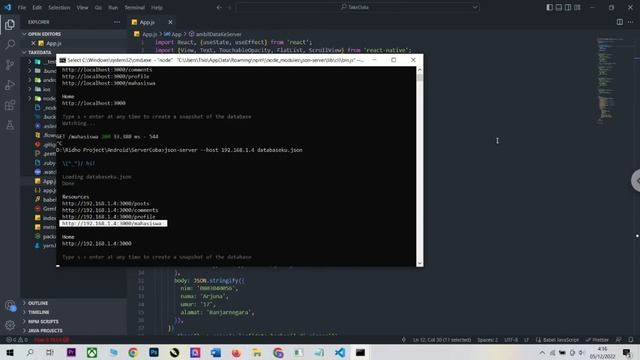Click the errors and warnings status indicator

[x=17, y=340]
